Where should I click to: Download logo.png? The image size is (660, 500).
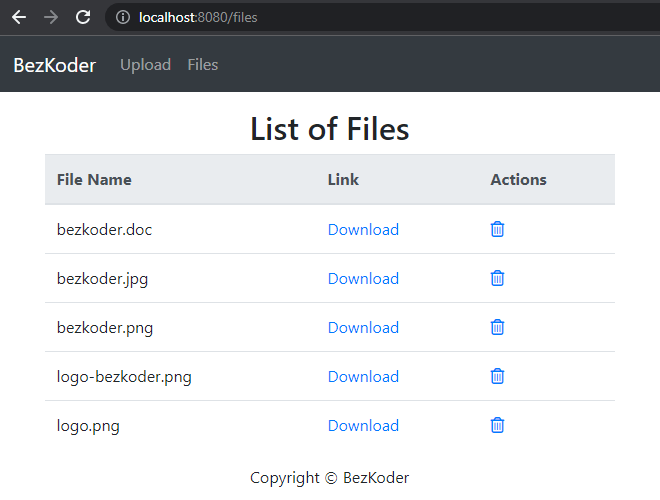[363, 426]
